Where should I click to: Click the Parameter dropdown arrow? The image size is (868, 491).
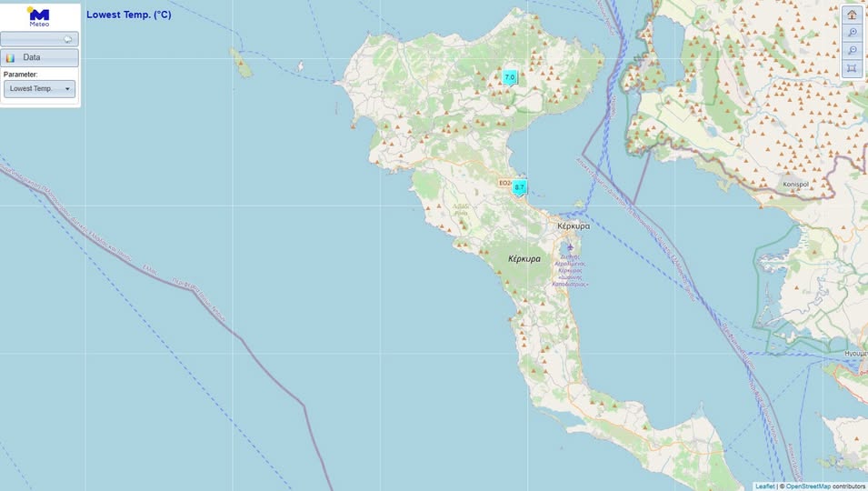[x=67, y=89]
